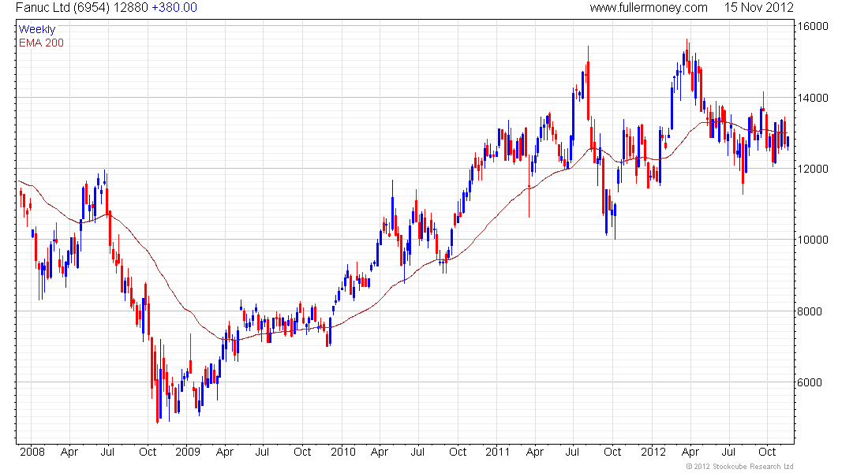Click the 16000 price axis label
The image size is (868, 473).
(x=814, y=27)
